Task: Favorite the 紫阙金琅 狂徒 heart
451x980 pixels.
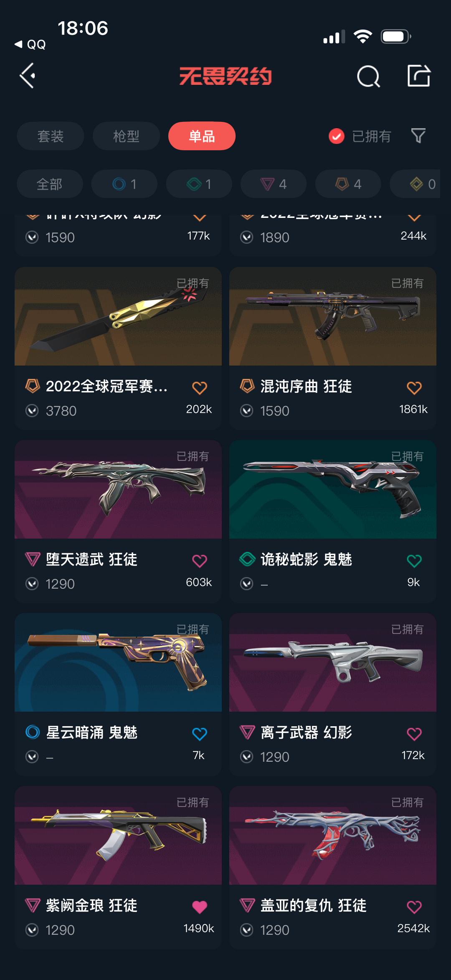Action: tap(200, 907)
